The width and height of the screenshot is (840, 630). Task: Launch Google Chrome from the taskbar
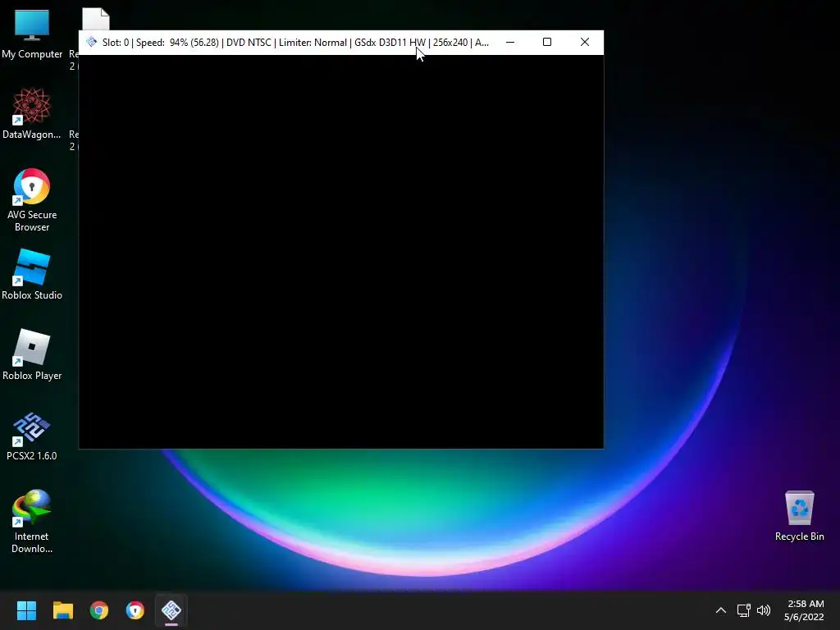coord(99,610)
